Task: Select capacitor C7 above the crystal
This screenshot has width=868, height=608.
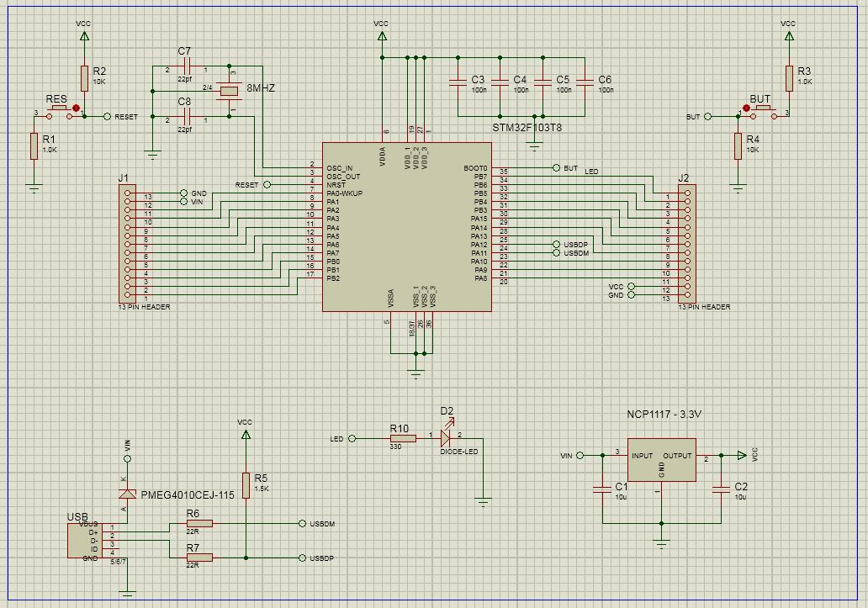Action: pos(187,69)
